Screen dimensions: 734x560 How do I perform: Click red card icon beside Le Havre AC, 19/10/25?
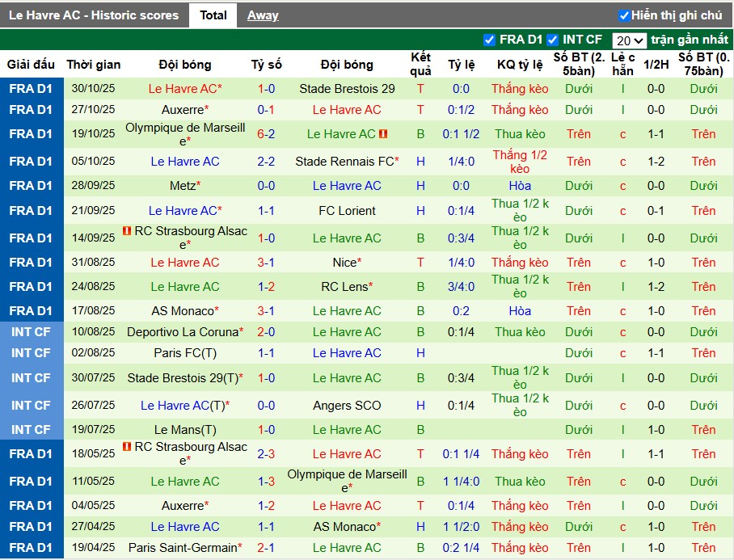tap(383, 134)
